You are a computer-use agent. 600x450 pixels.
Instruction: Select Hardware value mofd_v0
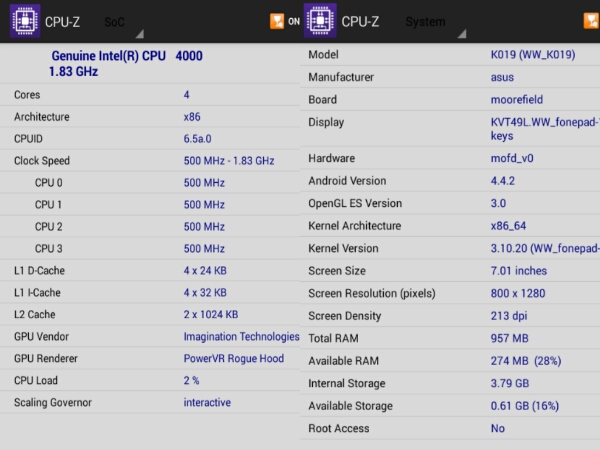[512, 158]
